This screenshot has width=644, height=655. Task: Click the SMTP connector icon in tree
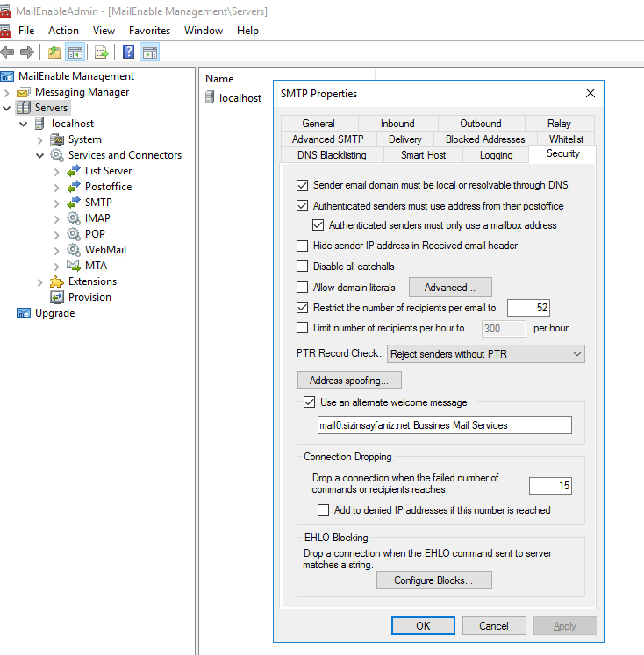pyautogui.click(x=74, y=203)
